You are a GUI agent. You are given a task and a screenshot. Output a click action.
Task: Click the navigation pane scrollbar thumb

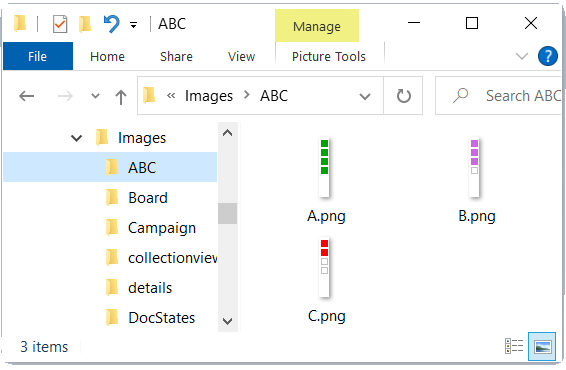(x=227, y=213)
